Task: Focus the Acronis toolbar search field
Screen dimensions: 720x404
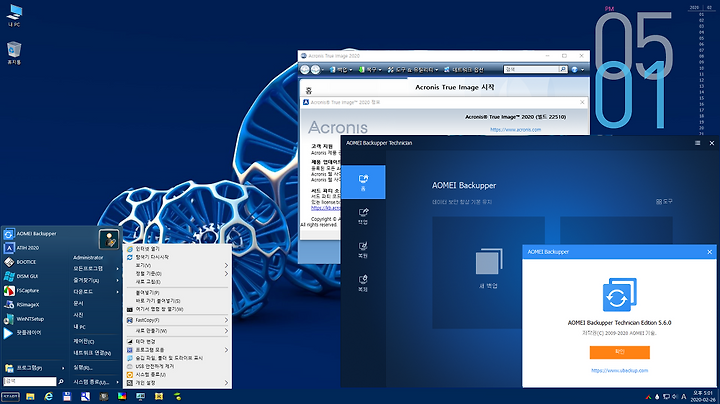Action: [x=531, y=69]
